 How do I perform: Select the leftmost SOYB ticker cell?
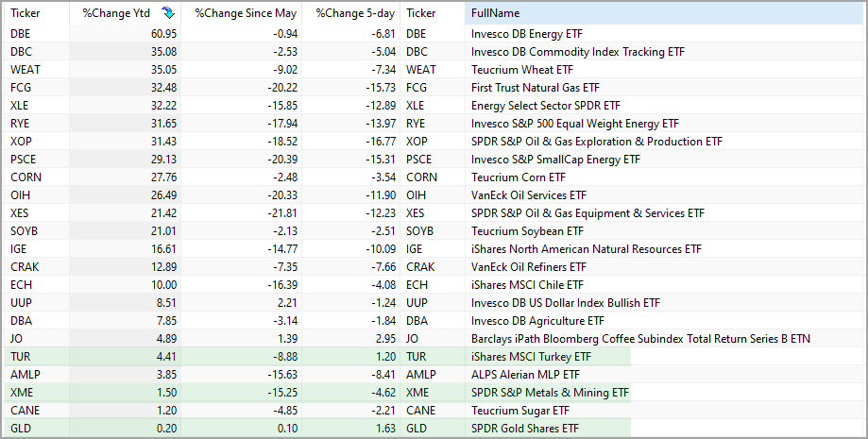pos(24,231)
